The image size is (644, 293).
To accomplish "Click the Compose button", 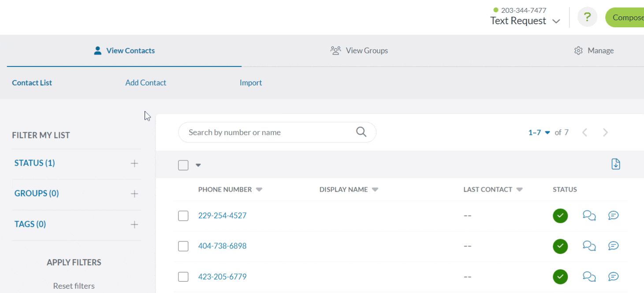I will pos(630,17).
